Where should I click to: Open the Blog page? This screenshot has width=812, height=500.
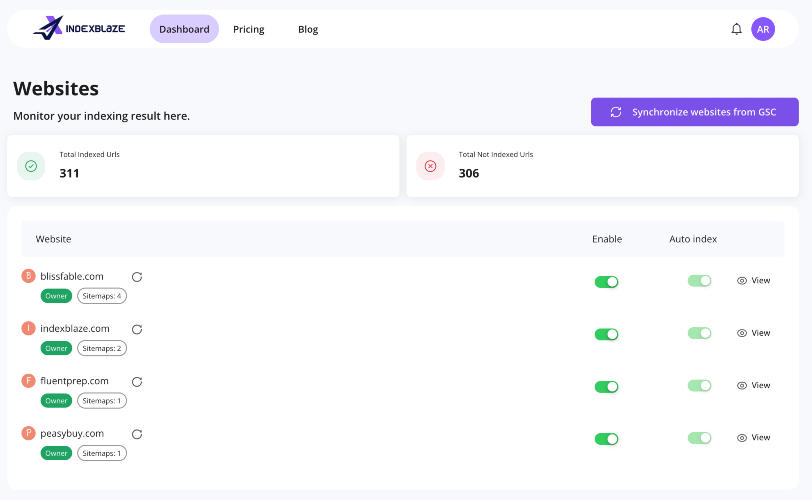tap(308, 29)
